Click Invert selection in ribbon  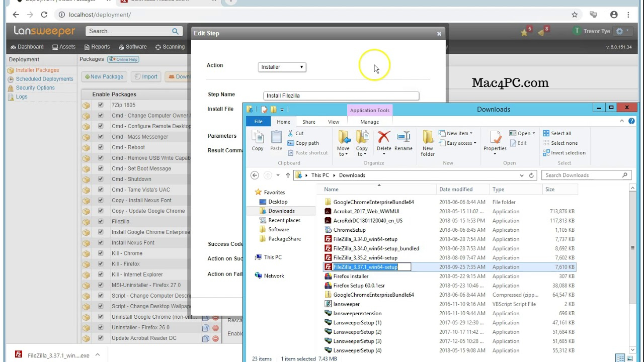pyautogui.click(x=564, y=153)
